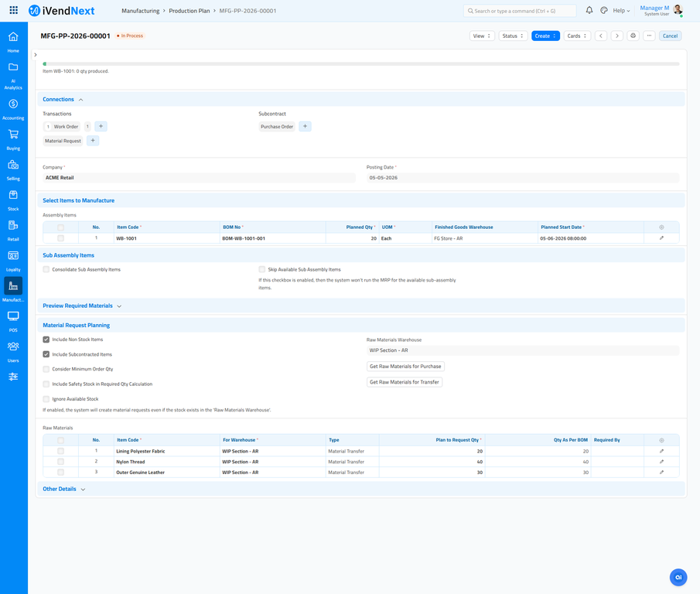Cancel the production plan
This screenshot has height=594, width=700.
tap(670, 36)
